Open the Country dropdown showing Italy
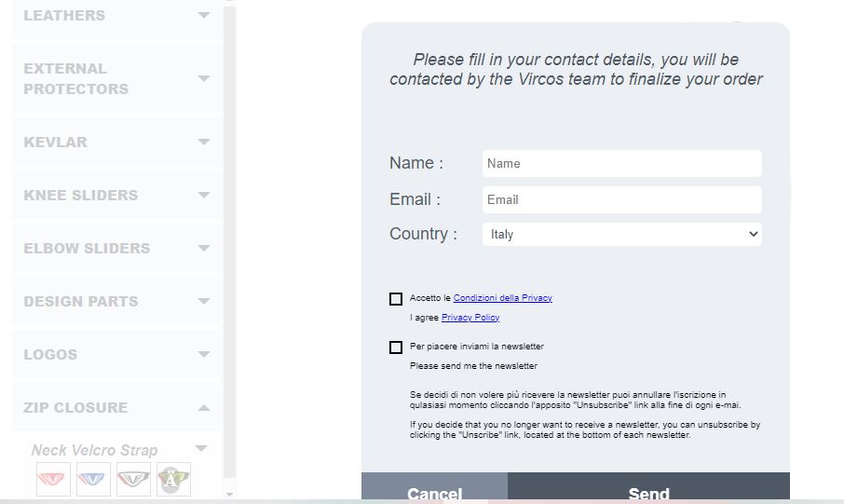The width and height of the screenshot is (844, 504). 621,234
